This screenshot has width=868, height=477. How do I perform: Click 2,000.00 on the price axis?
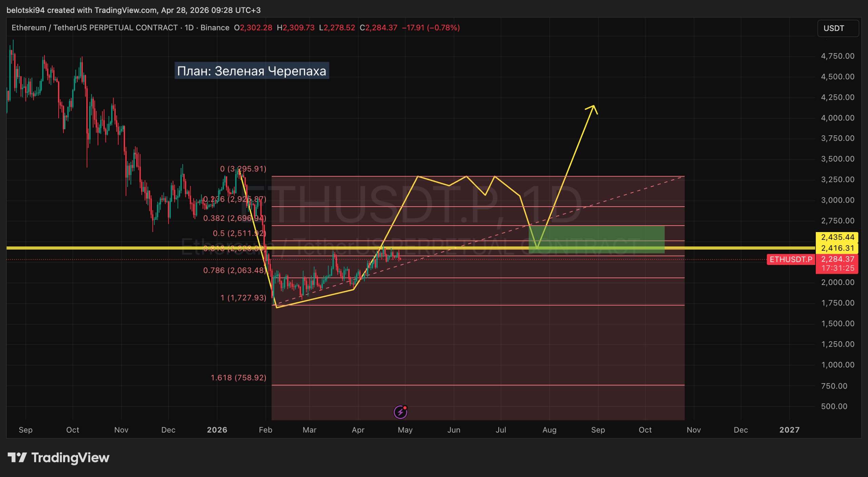pos(837,282)
